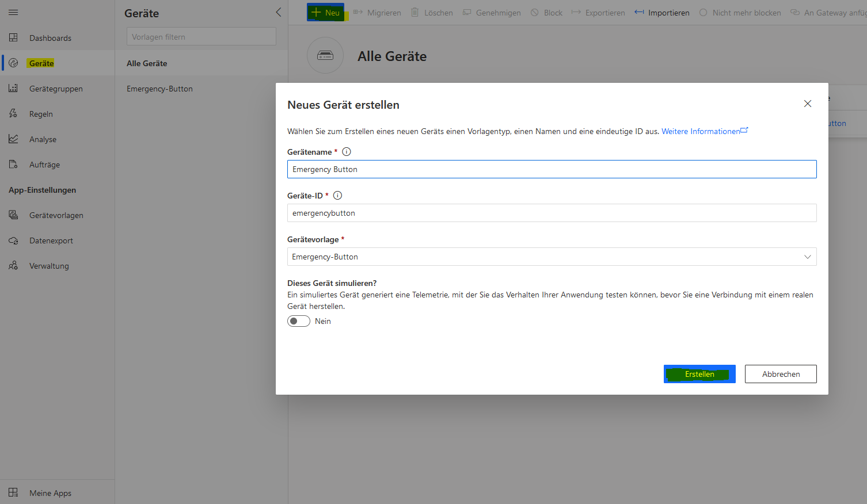Click Nicht mehr blocken in toolbar
Screen dimensions: 867x504
click(x=740, y=13)
